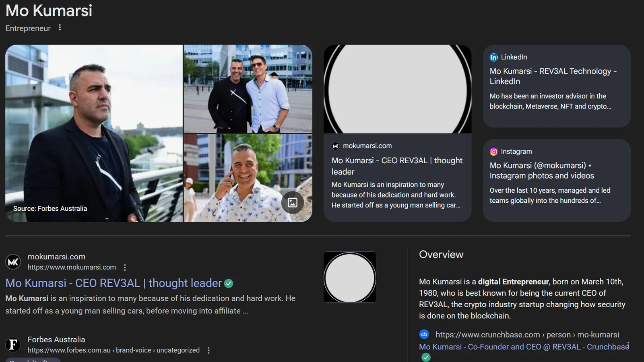
Task: Open the mokumarsi.com card circular image
Action: tap(397, 89)
